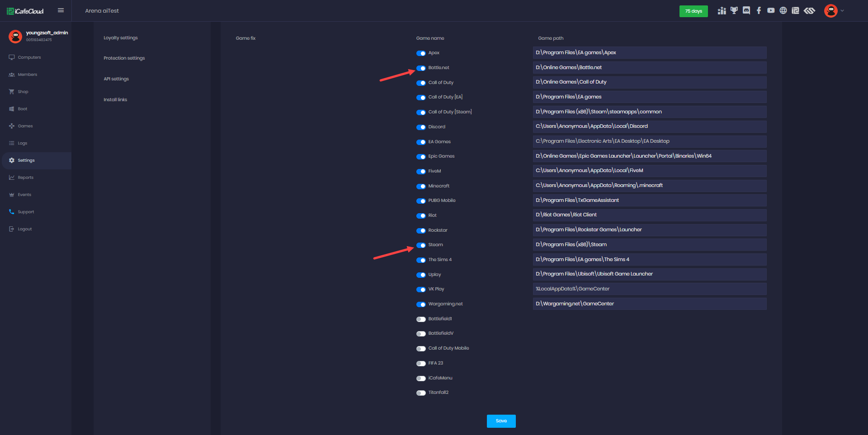Open Install links
The image size is (868, 435).
115,100
